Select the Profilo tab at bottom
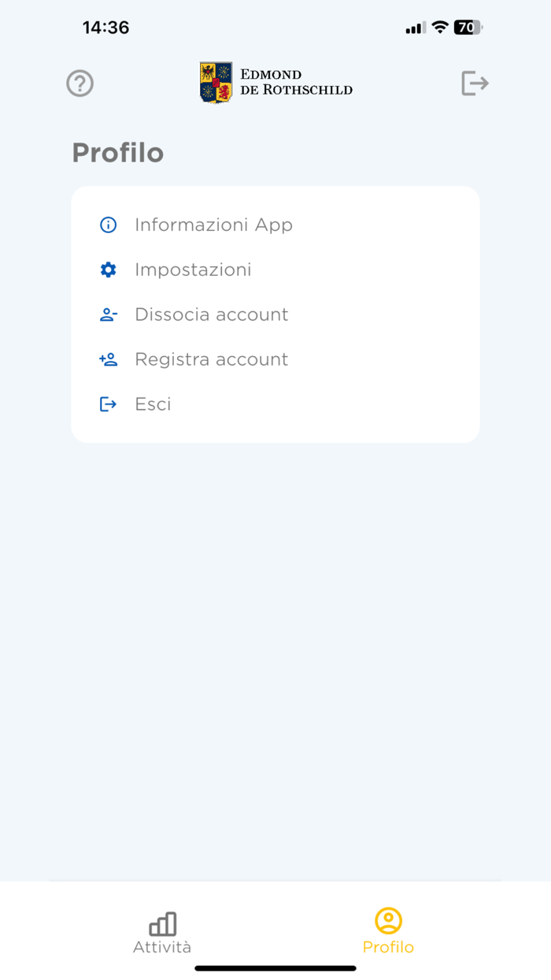Viewport: 551px width, 980px height. click(387, 933)
